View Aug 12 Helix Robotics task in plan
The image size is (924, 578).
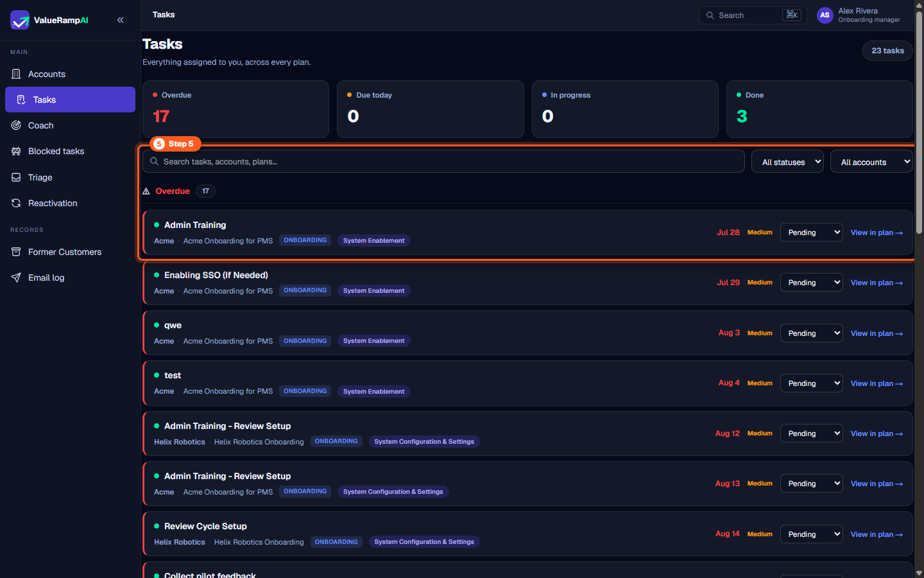tap(877, 433)
